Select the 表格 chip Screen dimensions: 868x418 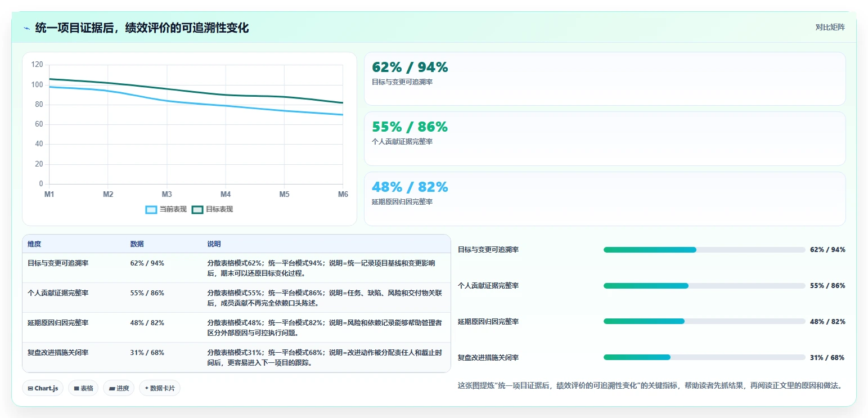(83, 388)
